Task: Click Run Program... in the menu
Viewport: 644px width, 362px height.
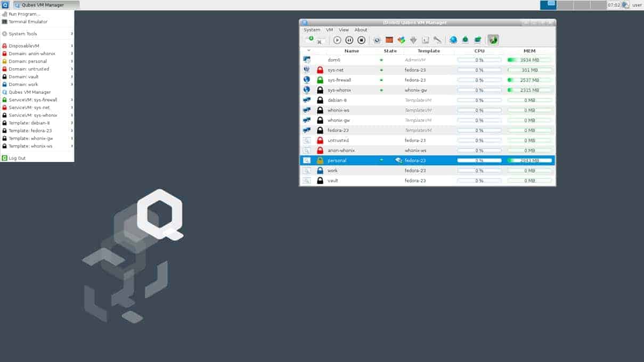Action: 26,13
